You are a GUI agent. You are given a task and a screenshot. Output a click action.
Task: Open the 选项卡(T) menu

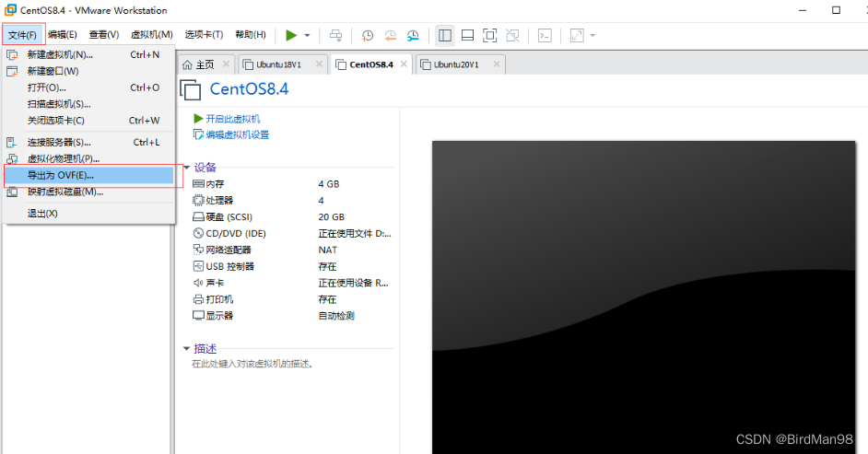point(204,35)
